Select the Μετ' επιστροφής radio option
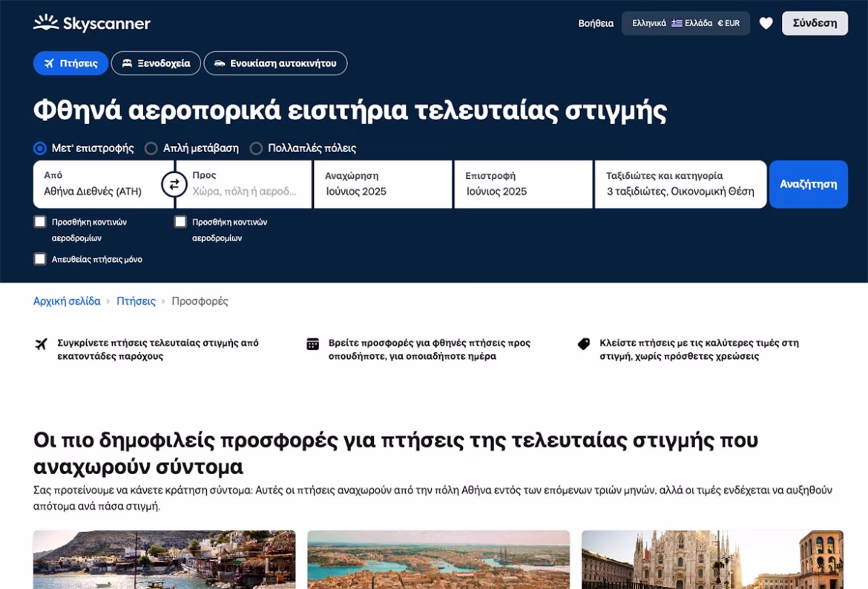Screen dimensions: 868x589 [x=40, y=148]
